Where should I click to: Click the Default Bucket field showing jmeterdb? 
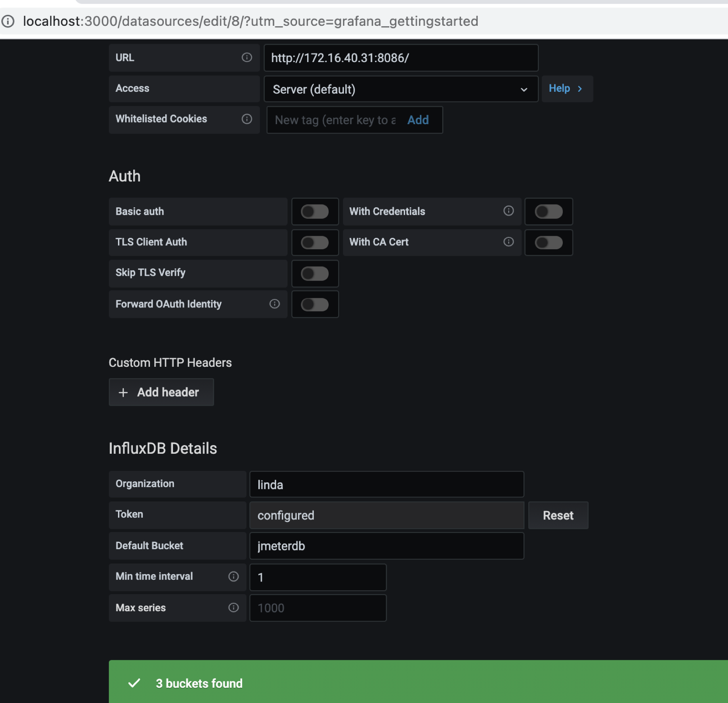click(x=386, y=546)
